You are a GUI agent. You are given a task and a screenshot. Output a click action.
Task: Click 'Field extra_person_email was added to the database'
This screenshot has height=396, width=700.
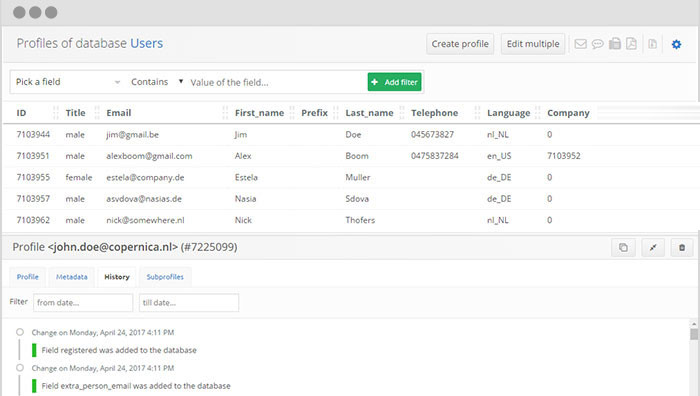click(136, 386)
